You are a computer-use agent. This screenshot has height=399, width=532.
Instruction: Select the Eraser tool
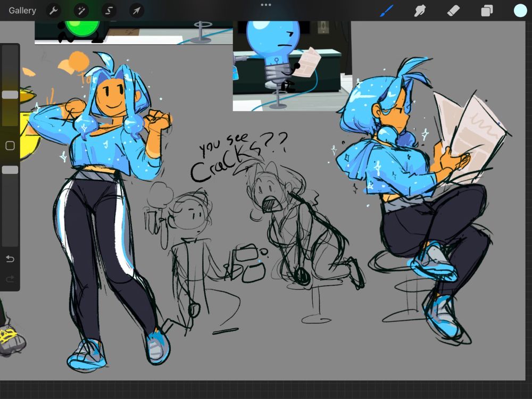pos(453,11)
